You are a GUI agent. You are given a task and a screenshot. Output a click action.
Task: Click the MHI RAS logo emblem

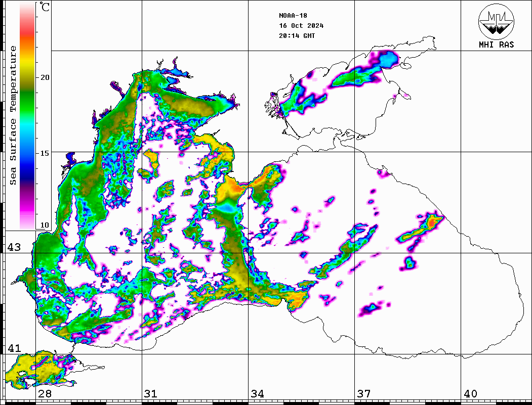[496, 22]
